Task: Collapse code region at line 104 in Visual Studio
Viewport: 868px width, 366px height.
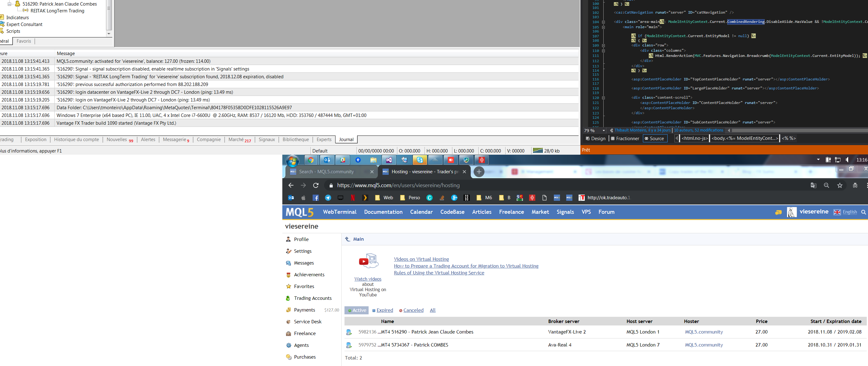Action: click(x=603, y=22)
